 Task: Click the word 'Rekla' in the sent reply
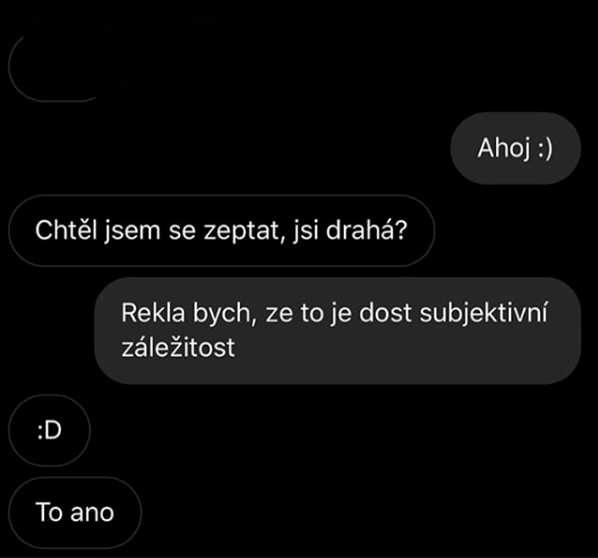coord(153,313)
